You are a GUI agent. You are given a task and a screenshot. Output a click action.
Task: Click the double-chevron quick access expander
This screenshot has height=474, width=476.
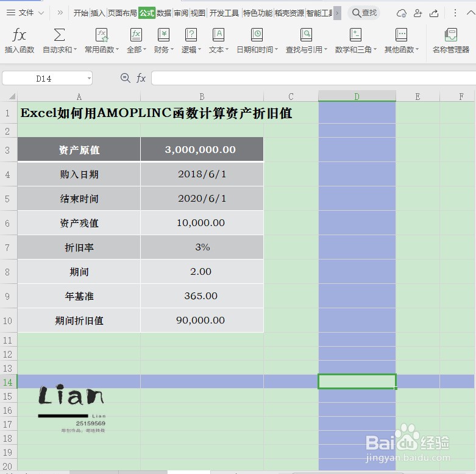(x=60, y=13)
